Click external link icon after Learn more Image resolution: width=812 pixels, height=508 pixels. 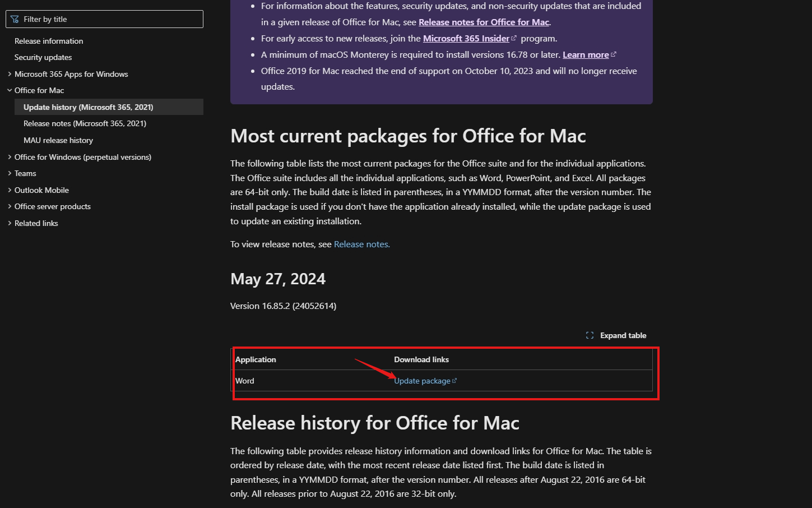(614, 54)
